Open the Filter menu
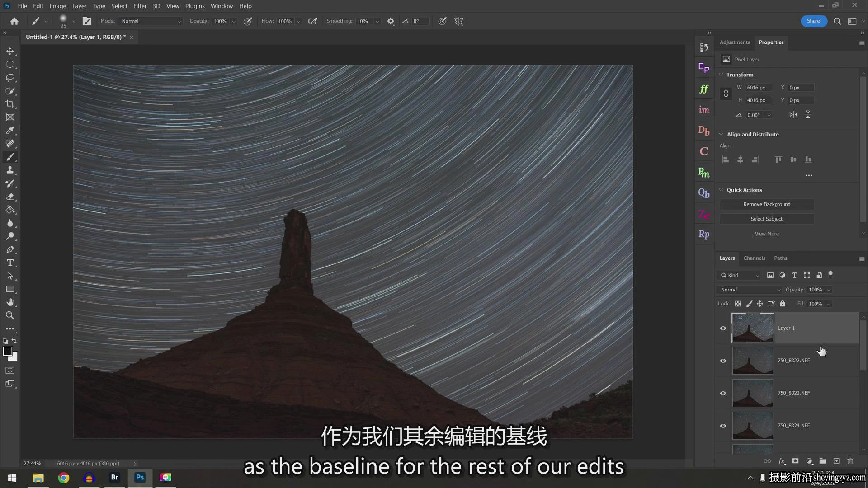Screen dimensions: 868x488 (140, 6)
